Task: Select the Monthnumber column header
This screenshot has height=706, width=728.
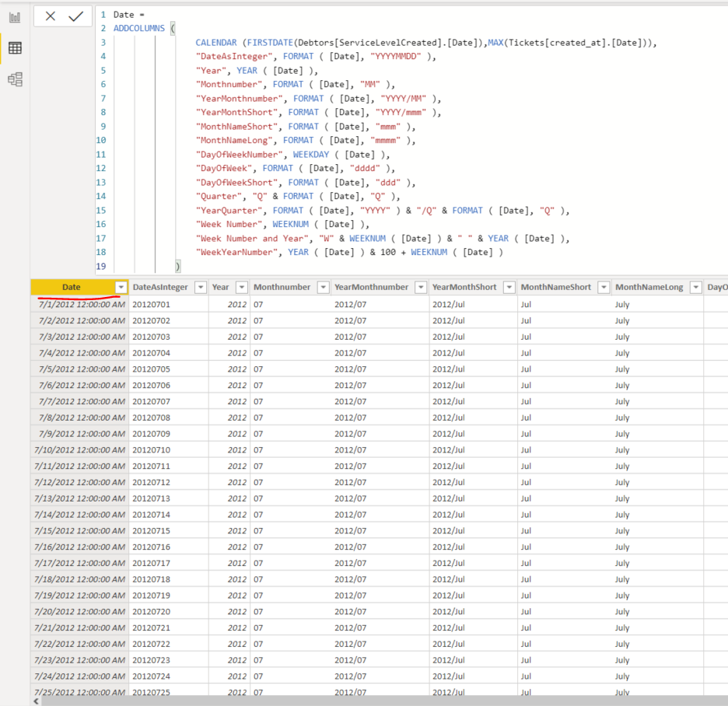Action: [282, 288]
